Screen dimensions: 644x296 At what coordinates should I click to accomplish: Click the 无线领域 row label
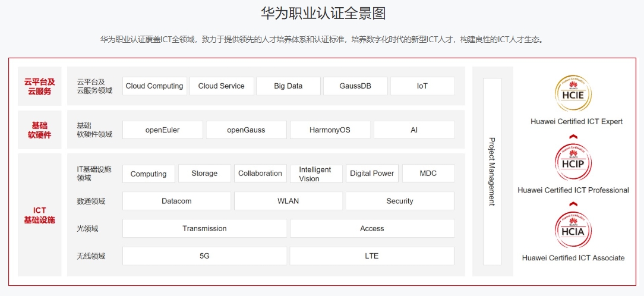point(91,256)
